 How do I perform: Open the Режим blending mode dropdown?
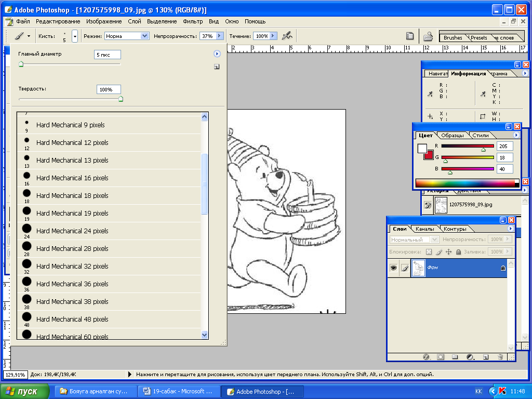pyautogui.click(x=144, y=36)
